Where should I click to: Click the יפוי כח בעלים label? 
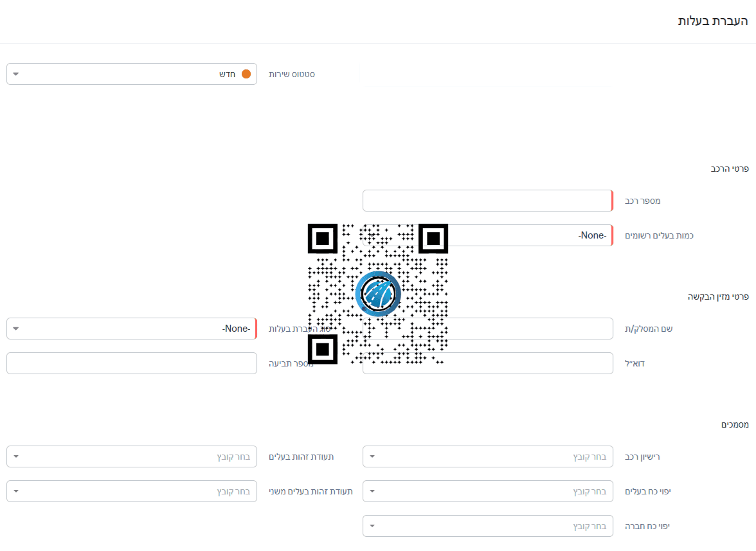pyautogui.click(x=647, y=492)
